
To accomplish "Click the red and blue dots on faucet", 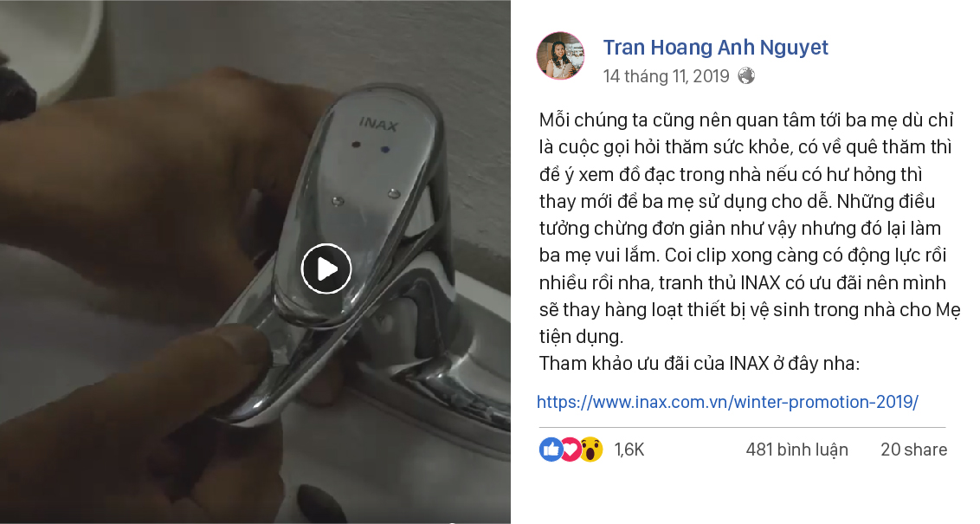I will click(371, 147).
